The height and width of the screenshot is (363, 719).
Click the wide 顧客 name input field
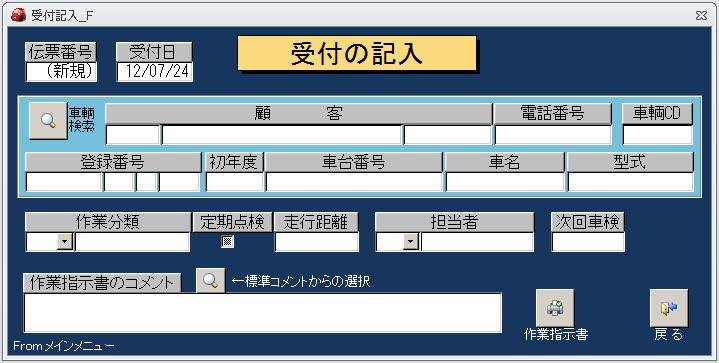pos(282,135)
